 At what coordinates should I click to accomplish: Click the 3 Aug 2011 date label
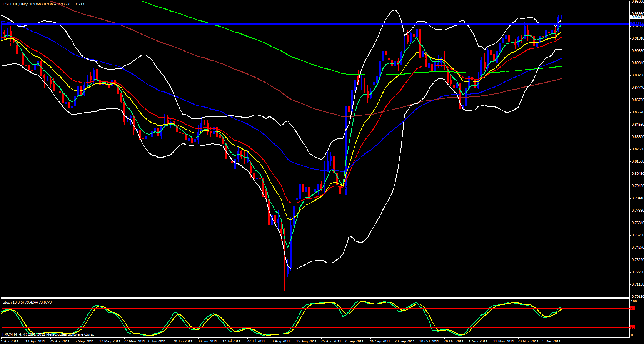(x=281, y=341)
